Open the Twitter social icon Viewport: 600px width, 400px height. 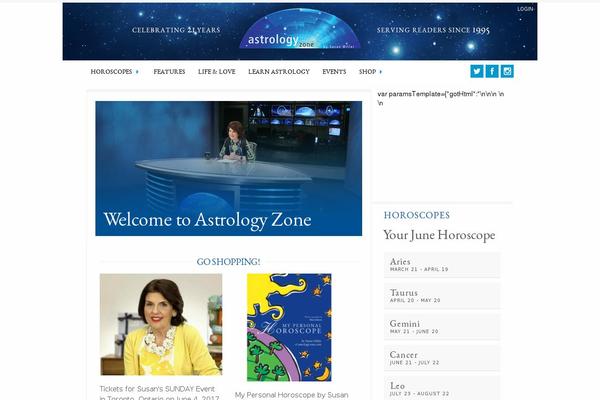coord(476,71)
